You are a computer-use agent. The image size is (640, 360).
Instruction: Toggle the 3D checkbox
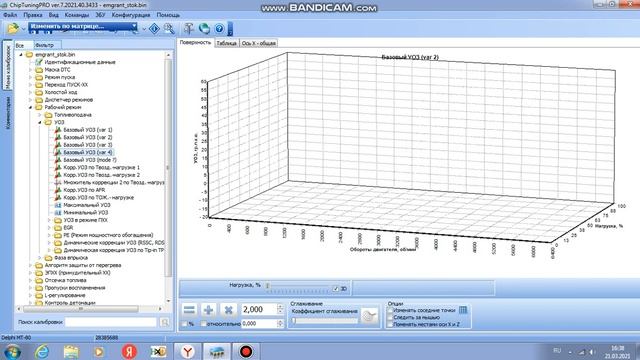(336, 289)
